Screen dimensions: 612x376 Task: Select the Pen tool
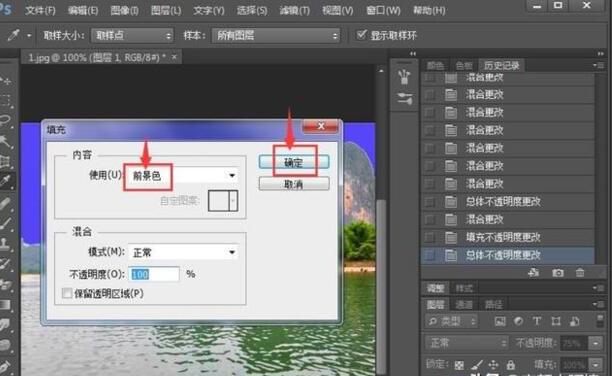(5, 367)
